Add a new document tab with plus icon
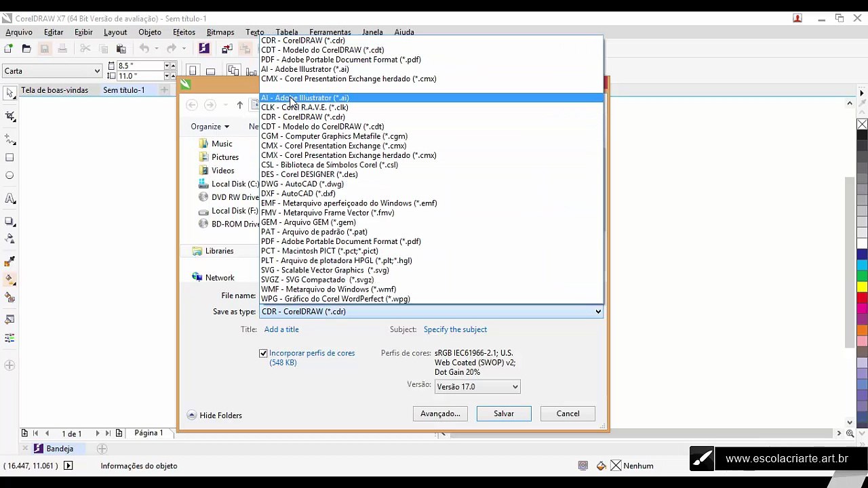 pos(164,90)
